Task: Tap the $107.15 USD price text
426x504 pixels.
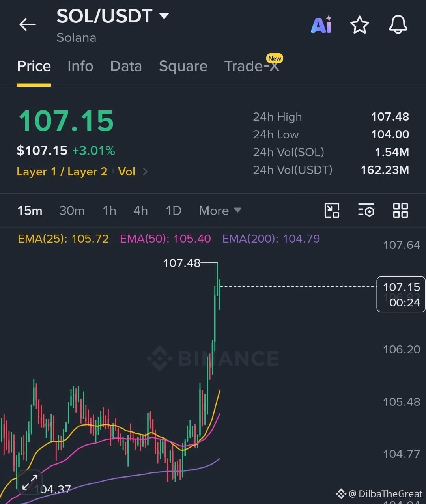Action: pos(42,151)
